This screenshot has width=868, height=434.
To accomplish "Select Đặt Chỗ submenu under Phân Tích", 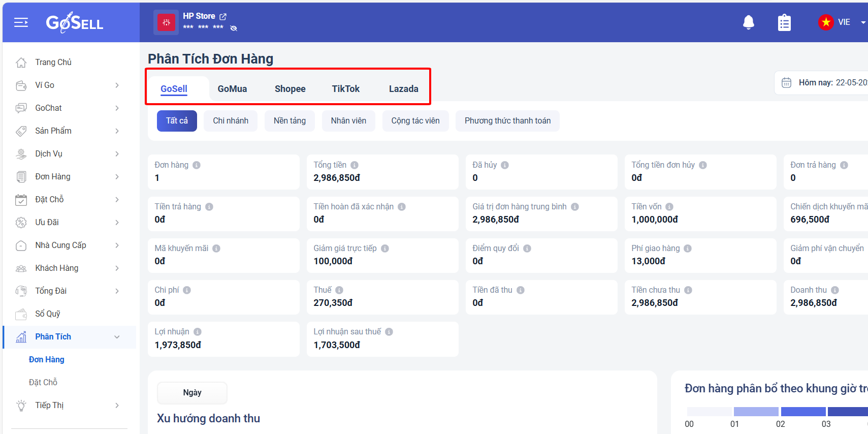I will coord(43,383).
